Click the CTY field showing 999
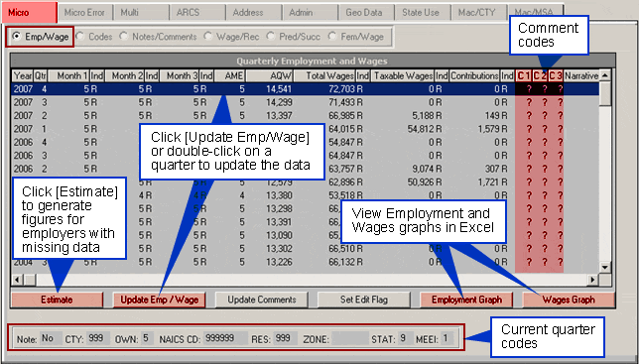The height and width of the screenshot is (364, 639). point(98,338)
